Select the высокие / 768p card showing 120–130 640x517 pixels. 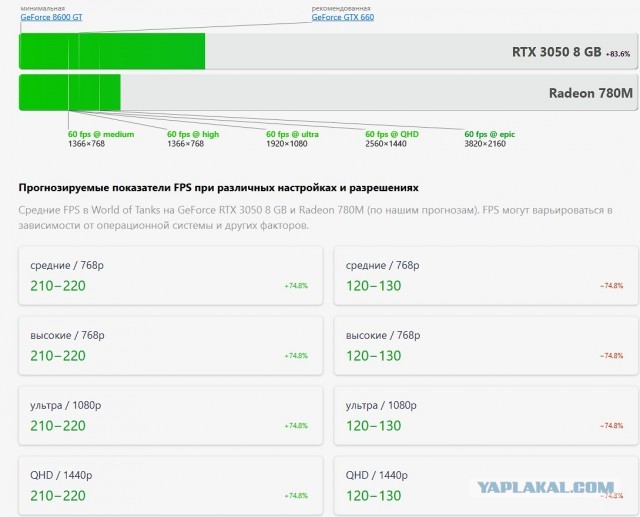click(486, 346)
